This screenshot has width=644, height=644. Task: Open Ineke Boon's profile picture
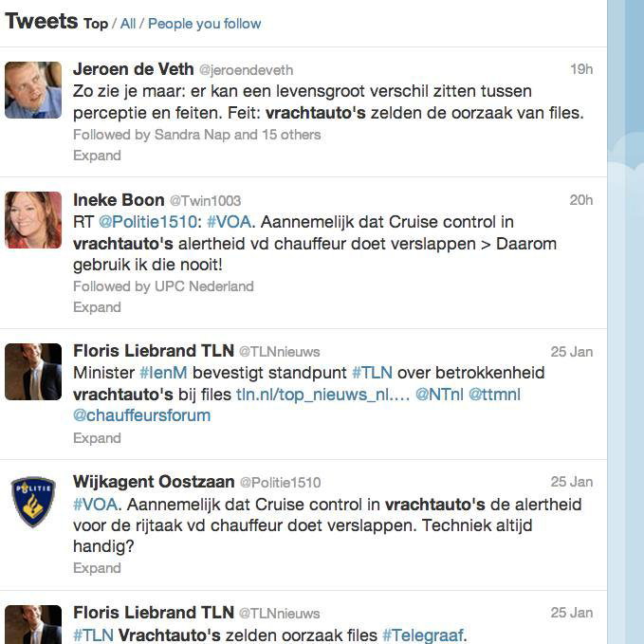(33, 220)
